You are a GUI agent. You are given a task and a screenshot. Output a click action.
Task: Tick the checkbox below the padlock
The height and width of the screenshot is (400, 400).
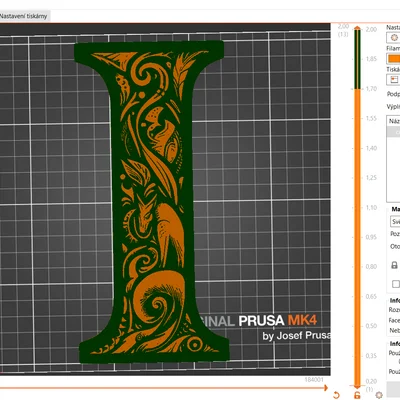click(x=396, y=284)
